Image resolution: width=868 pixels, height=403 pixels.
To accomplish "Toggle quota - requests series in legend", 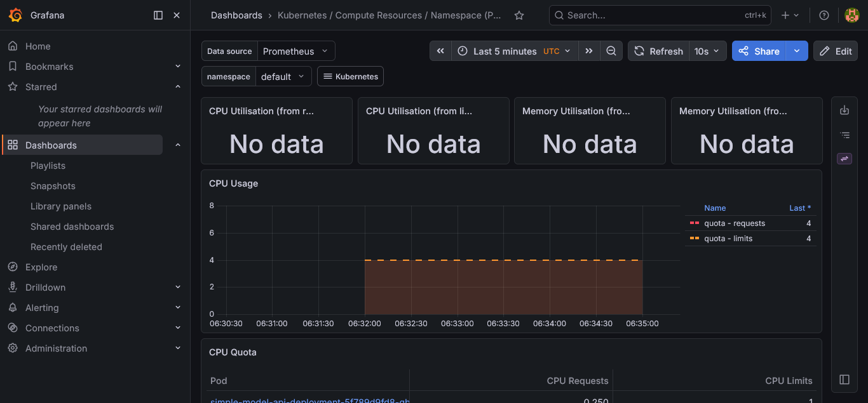I will coord(735,223).
